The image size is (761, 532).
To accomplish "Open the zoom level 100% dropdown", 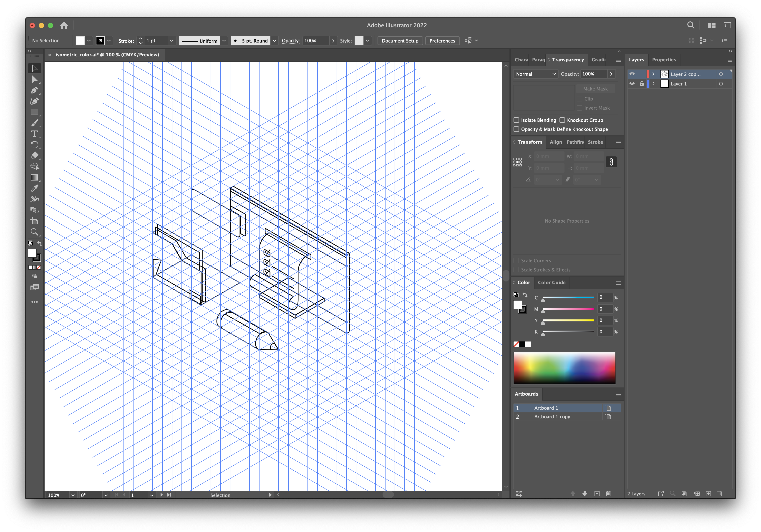I will (73, 495).
